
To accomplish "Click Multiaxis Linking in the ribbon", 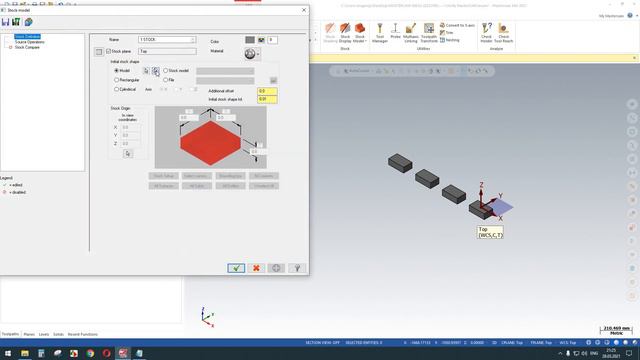I will 411,33.
